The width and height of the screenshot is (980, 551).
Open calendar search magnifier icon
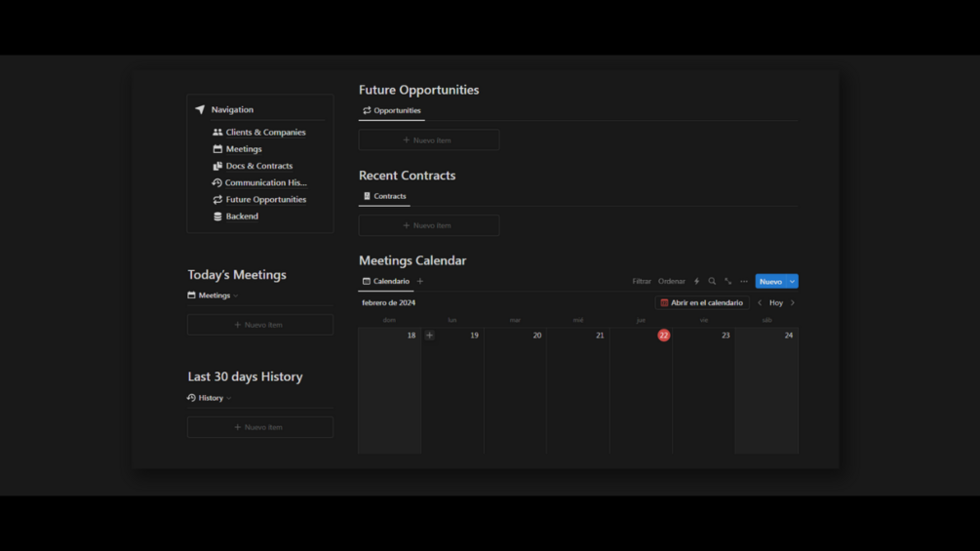[712, 281]
